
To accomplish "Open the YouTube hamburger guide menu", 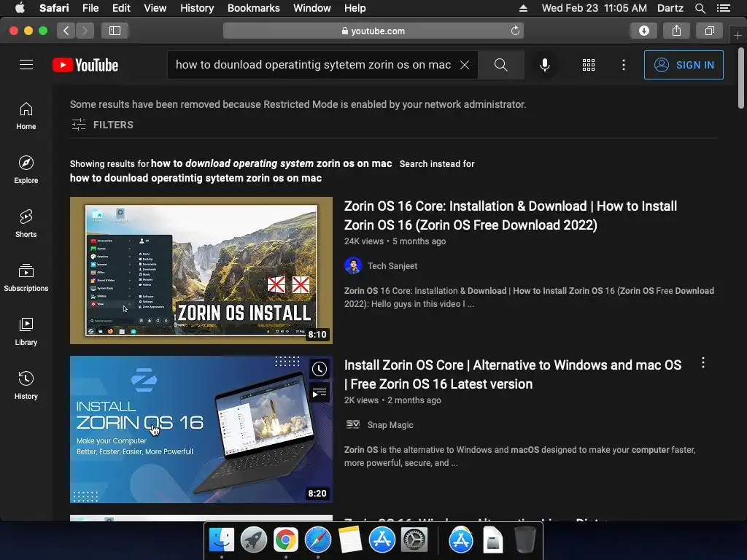I will tap(26, 65).
